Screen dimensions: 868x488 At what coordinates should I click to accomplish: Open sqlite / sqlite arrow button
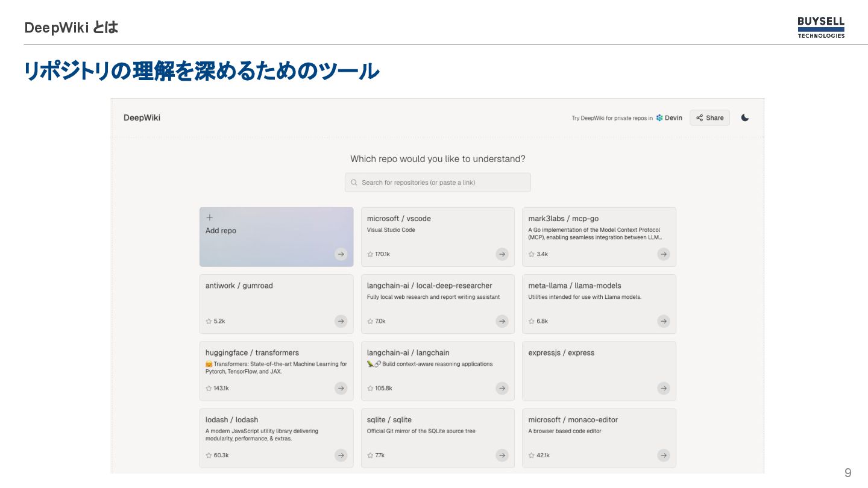pos(502,455)
